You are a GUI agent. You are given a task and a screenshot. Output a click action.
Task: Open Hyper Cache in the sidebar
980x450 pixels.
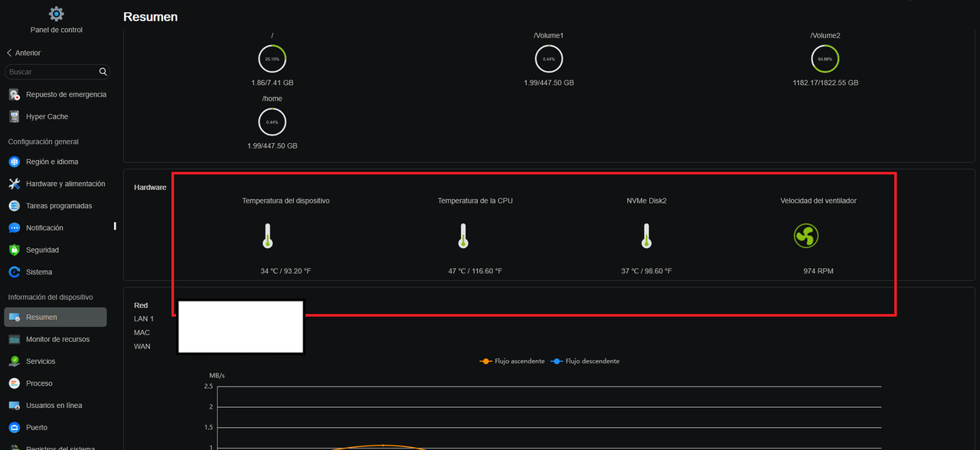[x=55, y=117]
